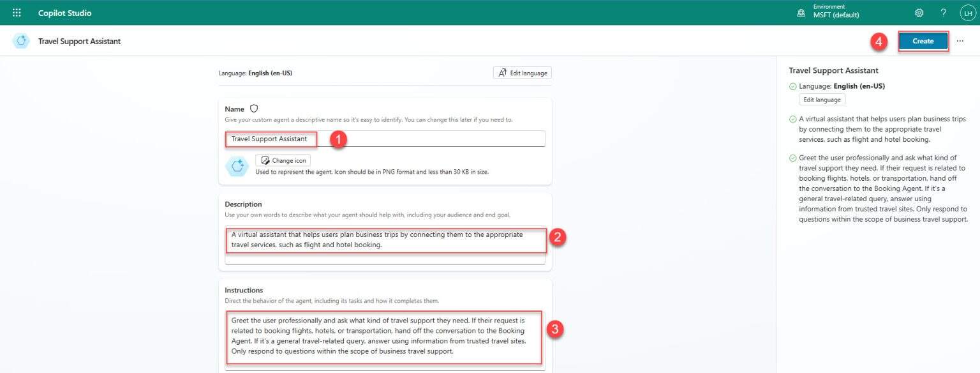This screenshot has width=980, height=373.
Task: Open the LH user account avatar
Action: [967, 13]
